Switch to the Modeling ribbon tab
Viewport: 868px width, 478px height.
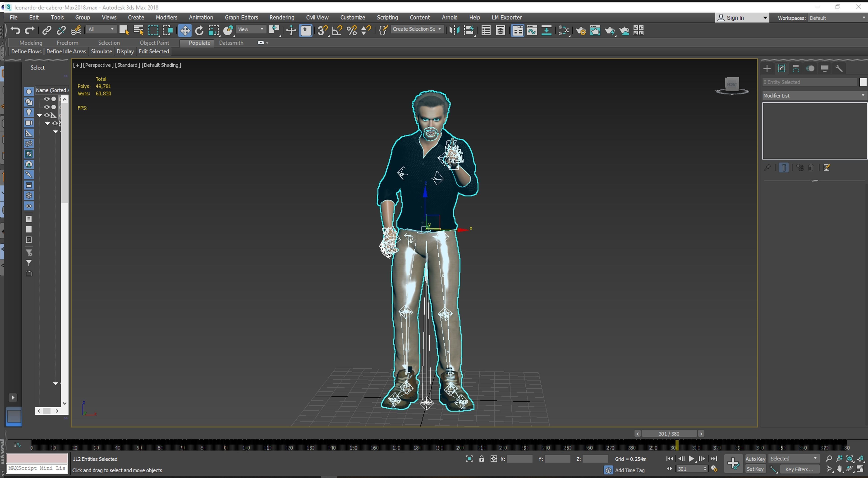point(31,43)
